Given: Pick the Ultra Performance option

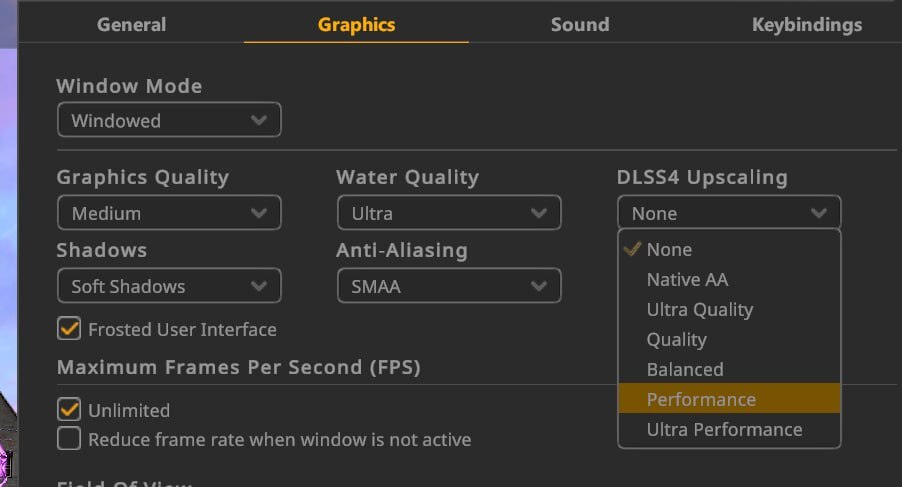Looking at the screenshot, I should click(729, 429).
